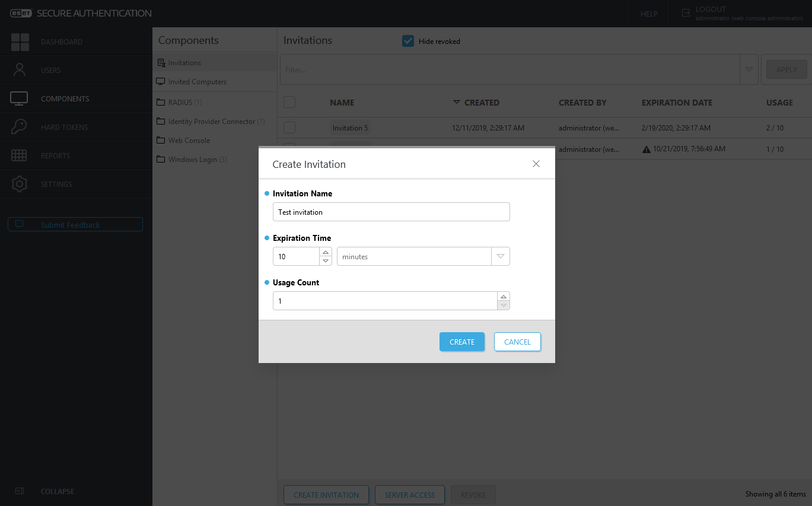Click the Components monitor icon
The width and height of the screenshot is (812, 506).
click(19, 98)
